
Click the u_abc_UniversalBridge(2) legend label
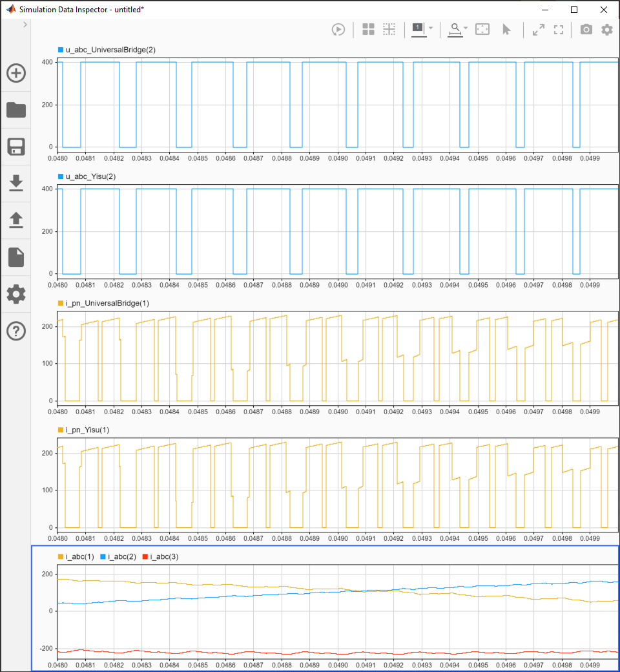click(x=110, y=50)
